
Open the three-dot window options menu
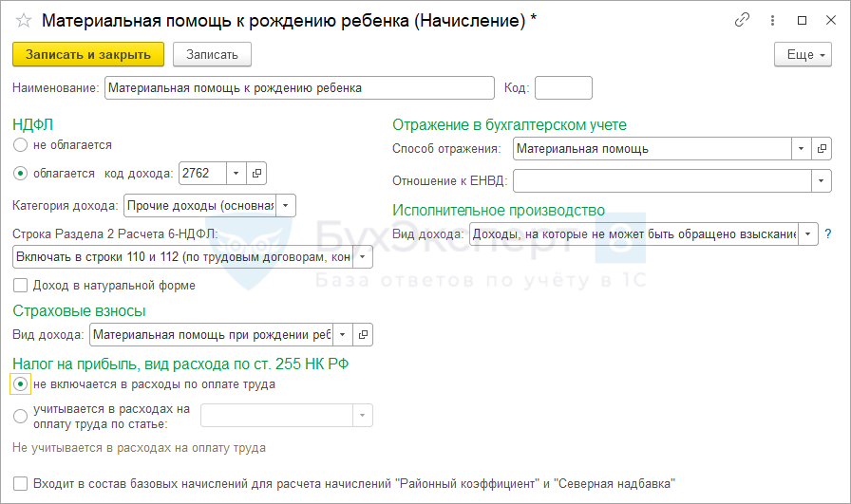pos(772,21)
